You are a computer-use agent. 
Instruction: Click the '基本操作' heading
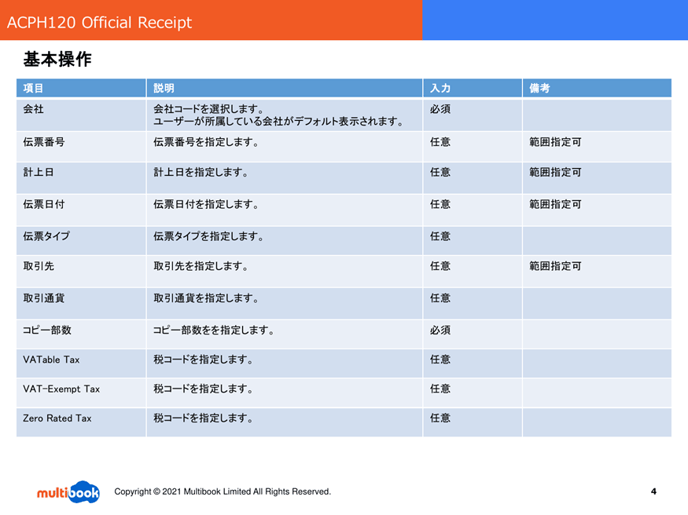tap(57, 59)
